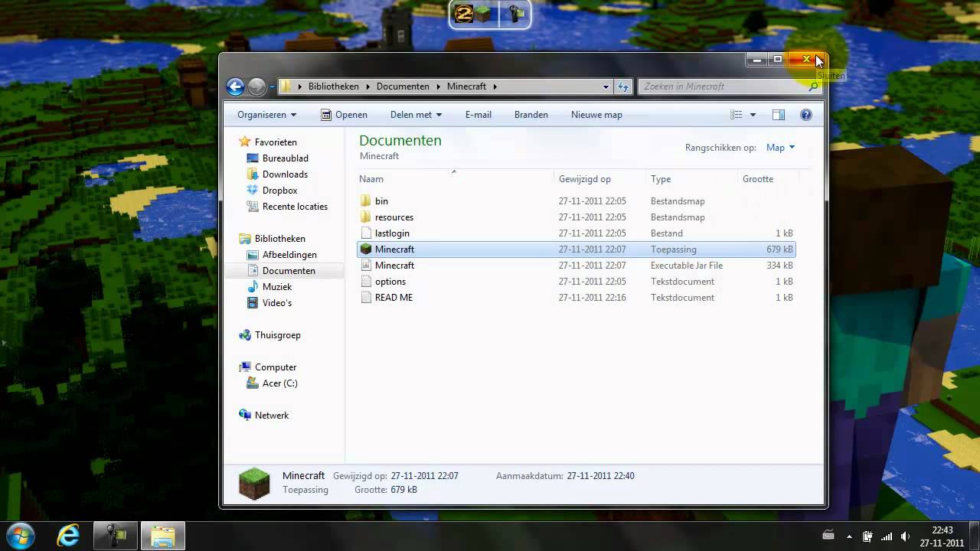Image resolution: width=980 pixels, height=551 pixels.
Task: Show hidden tray icons arrow
Action: (x=849, y=536)
